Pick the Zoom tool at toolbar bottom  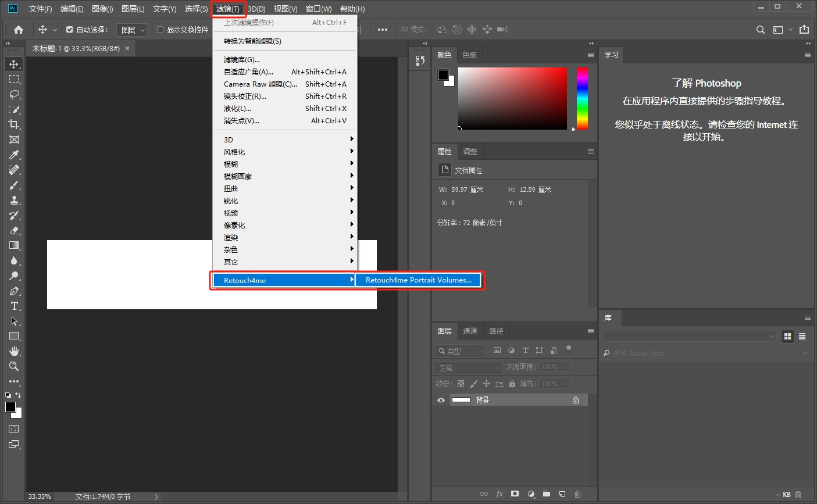tap(13, 366)
